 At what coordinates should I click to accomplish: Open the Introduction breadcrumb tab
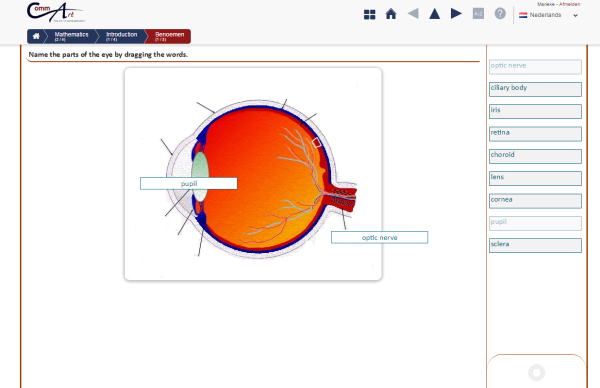(x=121, y=36)
